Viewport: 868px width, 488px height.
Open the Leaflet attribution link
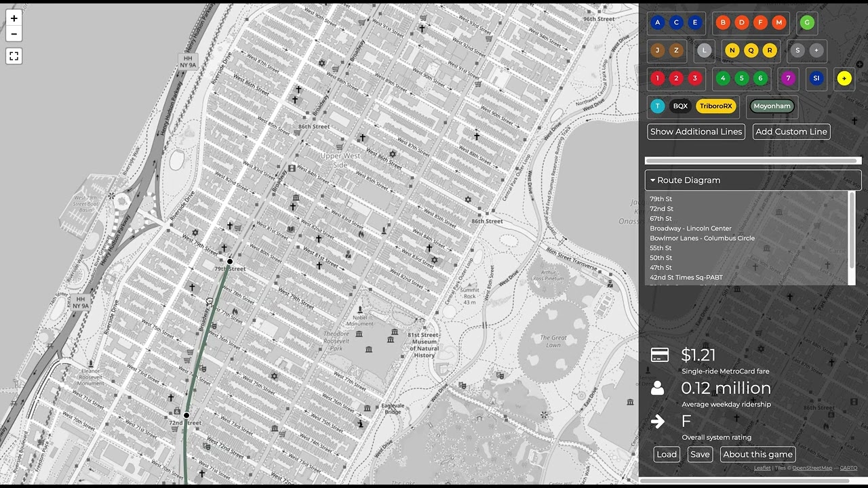click(x=762, y=468)
